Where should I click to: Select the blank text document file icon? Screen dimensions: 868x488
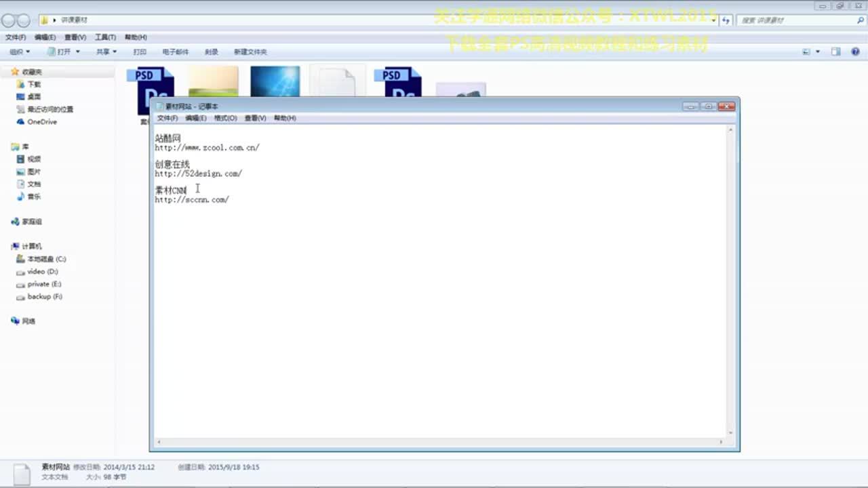click(x=337, y=81)
